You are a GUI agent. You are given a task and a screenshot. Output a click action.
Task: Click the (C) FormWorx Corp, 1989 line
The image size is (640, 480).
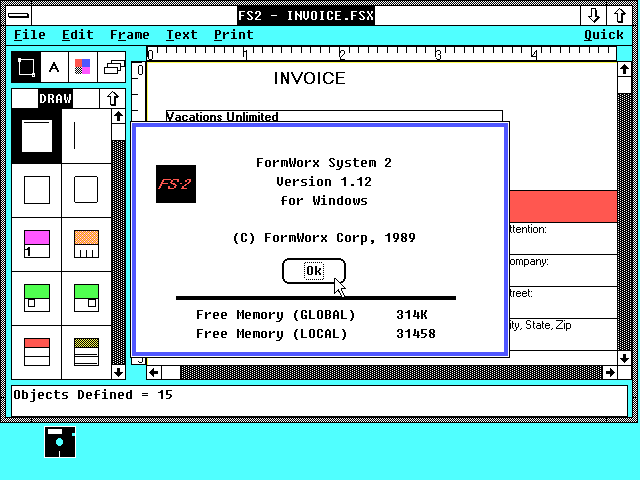pyautogui.click(x=324, y=238)
